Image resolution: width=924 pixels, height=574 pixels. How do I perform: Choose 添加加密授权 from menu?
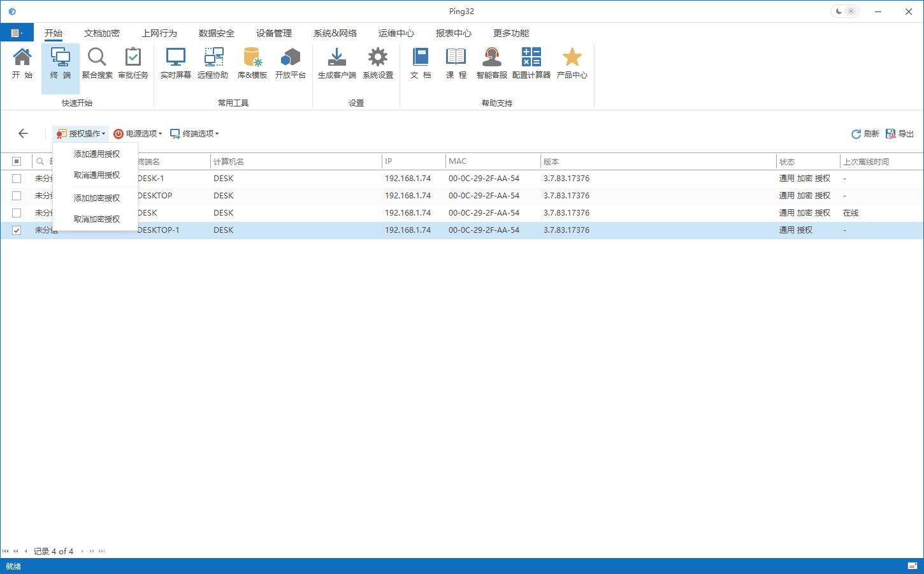(x=96, y=198)
